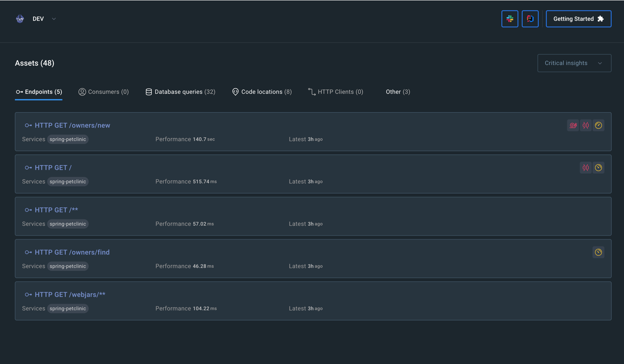Select the person icon next to Consumers
Image resolution: width=624 pixels, height=364 pixels.
[x=82, y=92]
